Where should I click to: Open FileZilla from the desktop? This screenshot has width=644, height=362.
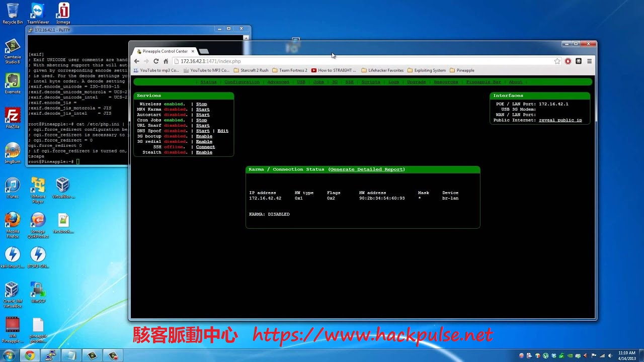tap(13, 119)
